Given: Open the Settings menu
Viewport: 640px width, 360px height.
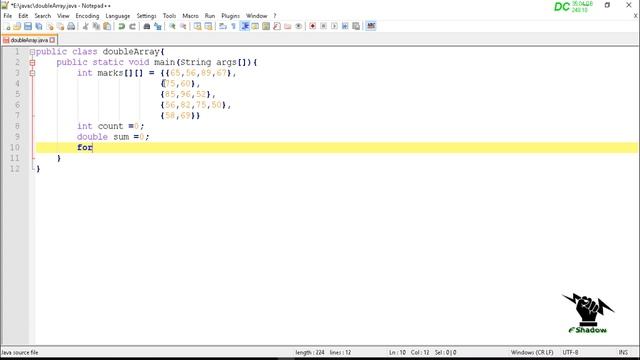Looking at the screenshot, I should 147,16.
